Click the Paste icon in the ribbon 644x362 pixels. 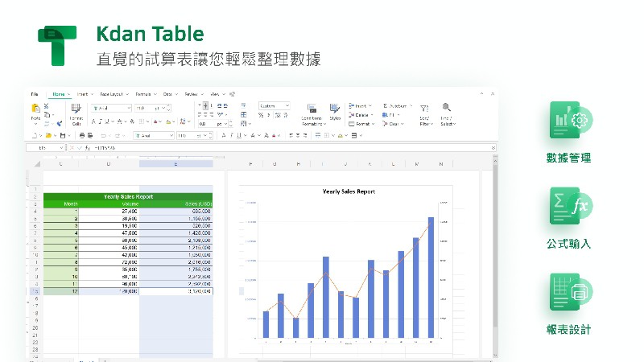[x=35, y=109]
